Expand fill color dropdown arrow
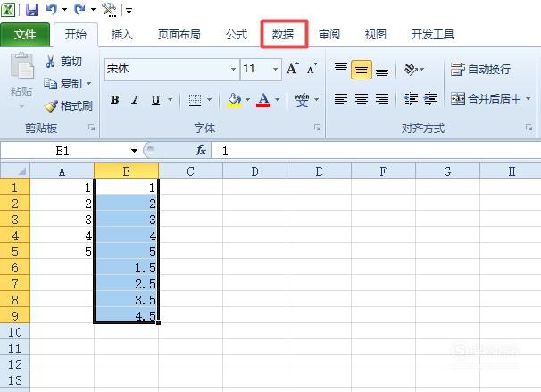Screen dimensions: 541x392 tap(247, 100)
